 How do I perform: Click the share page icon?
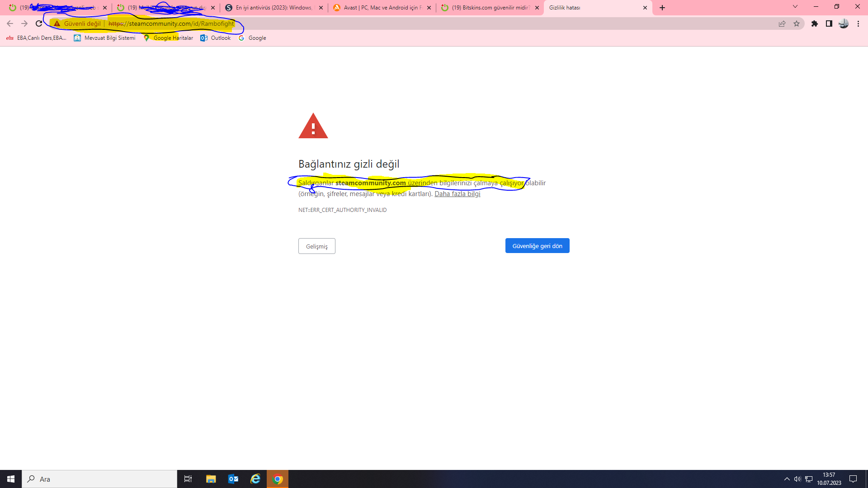(x=782, y=23)
